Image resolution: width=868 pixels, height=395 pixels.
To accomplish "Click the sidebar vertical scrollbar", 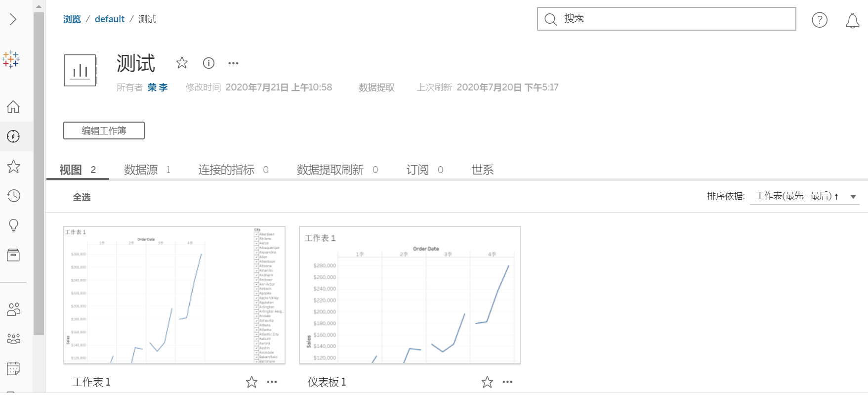I will (x=39, y=173).
